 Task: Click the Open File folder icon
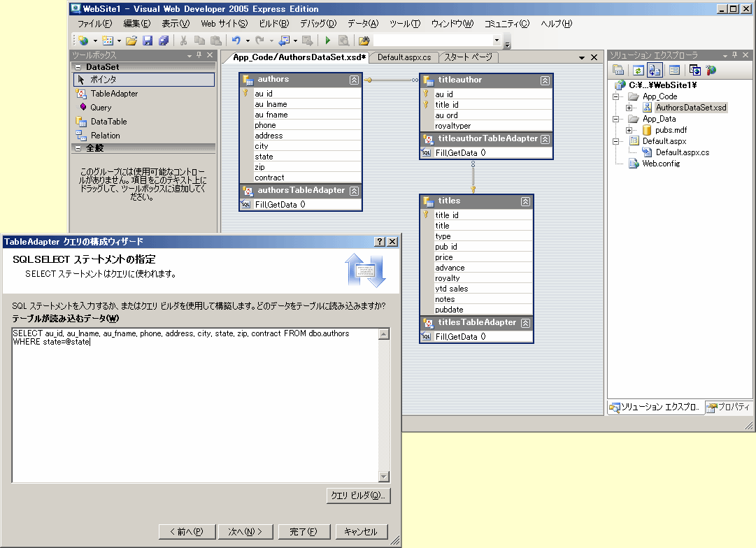point(131,41)
